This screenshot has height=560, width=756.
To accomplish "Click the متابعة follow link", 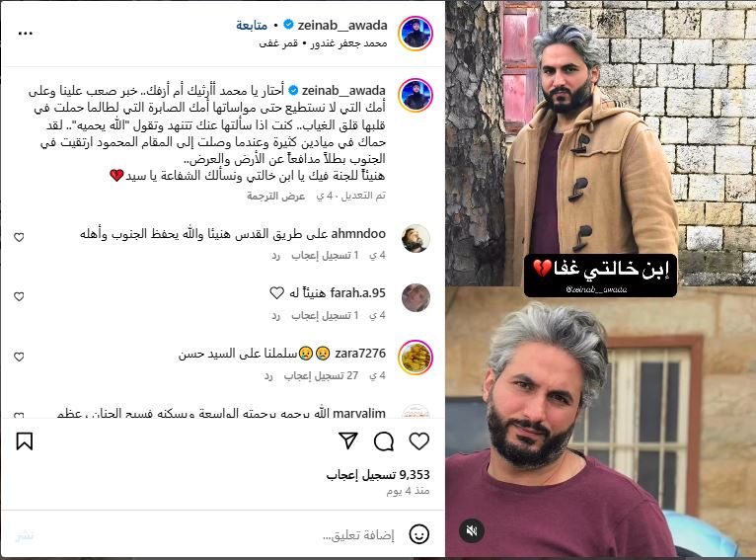I will [252, 25].
